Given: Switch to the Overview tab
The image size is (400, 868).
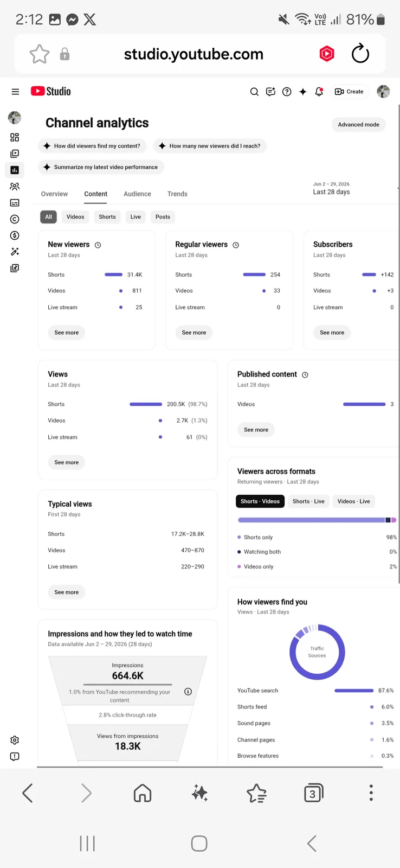Looking at the screenshot, I should coord(54,194).
